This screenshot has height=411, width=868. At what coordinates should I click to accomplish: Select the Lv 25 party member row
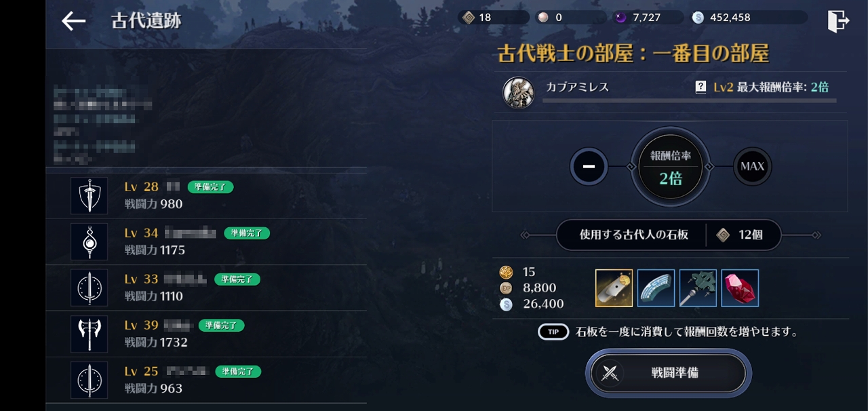click(206, 380)
